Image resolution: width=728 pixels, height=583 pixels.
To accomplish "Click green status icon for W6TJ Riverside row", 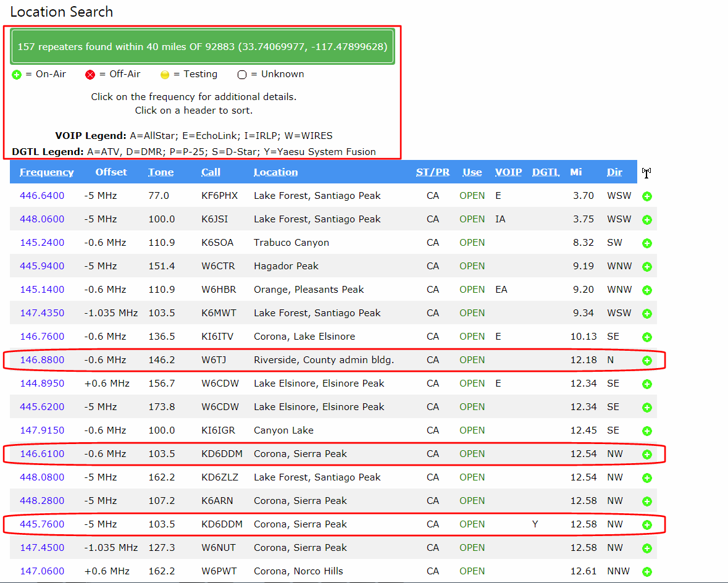I will [x=647, y=361].
